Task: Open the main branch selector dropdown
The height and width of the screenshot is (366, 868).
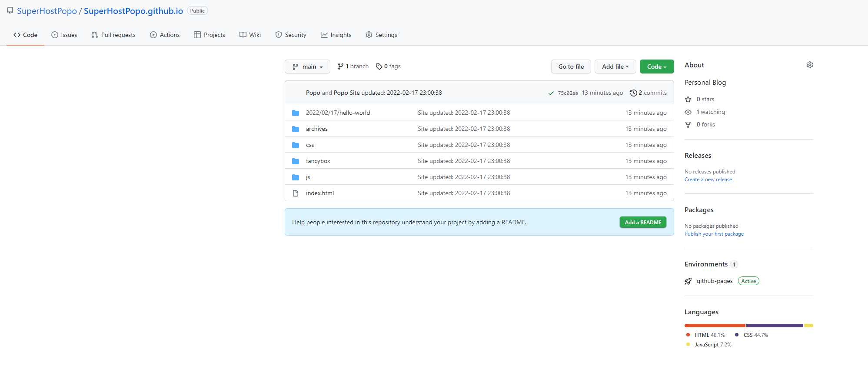Action: [x=307, y=67]
